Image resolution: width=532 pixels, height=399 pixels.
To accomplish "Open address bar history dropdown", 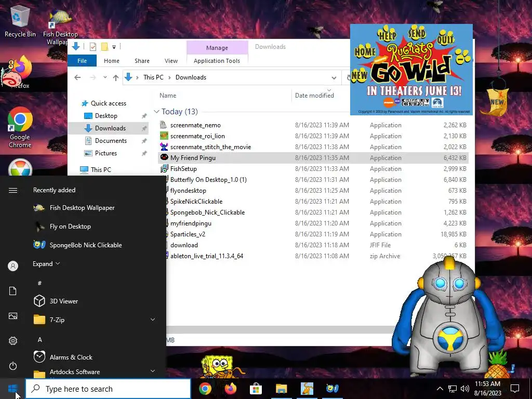I will click(334, 78).
